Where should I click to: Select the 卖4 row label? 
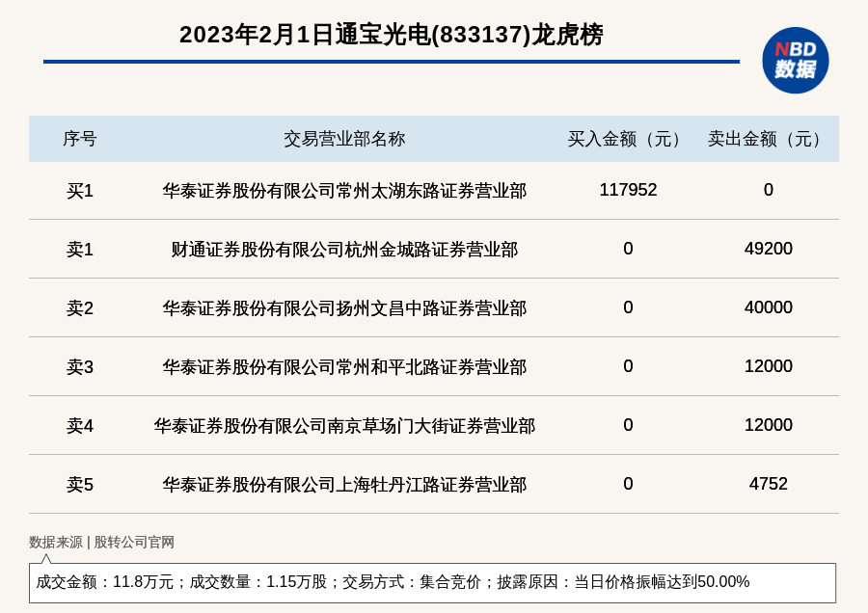(80, 426)
